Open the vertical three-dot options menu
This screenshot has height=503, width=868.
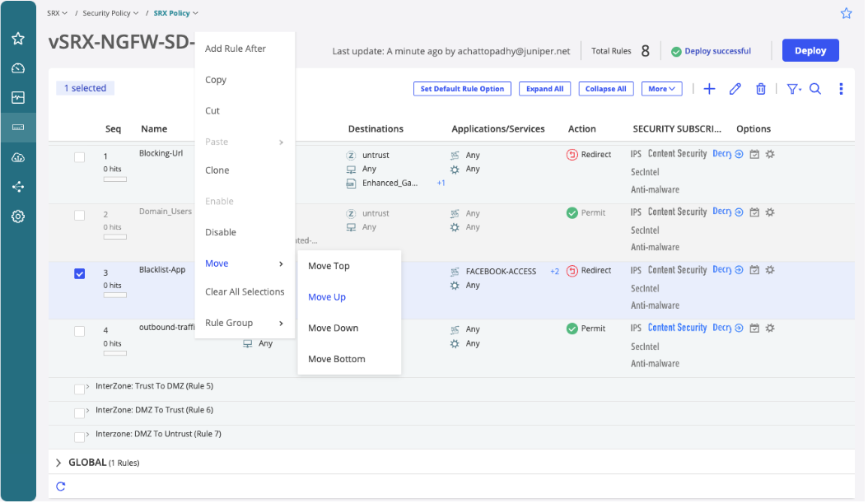(x=841, y=89)
